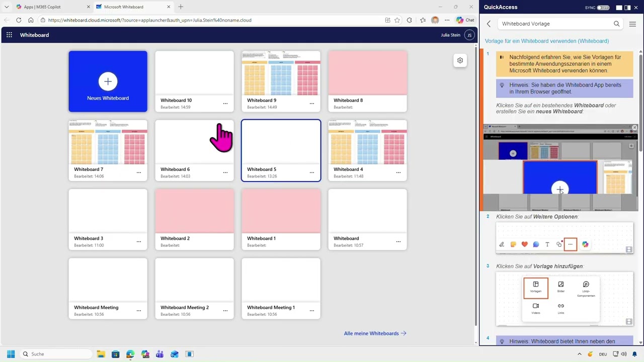
Task: Open a new browser tab
Action: [x=181, y=7]
